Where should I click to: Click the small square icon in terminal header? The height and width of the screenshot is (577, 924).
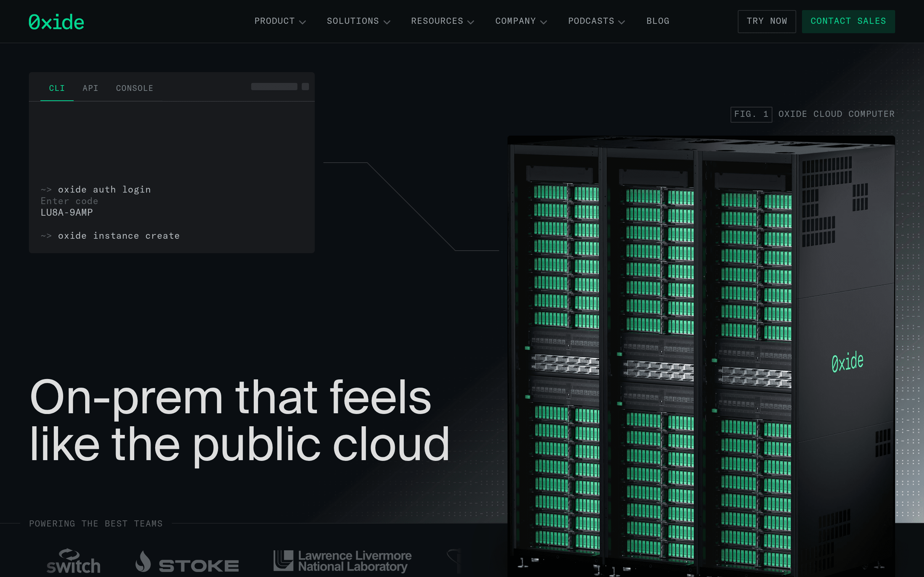click(305, 87)
